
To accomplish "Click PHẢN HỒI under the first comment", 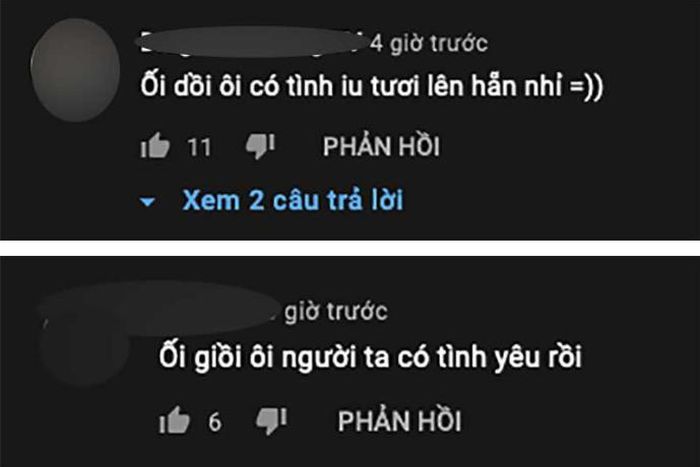I will (381, 146).
